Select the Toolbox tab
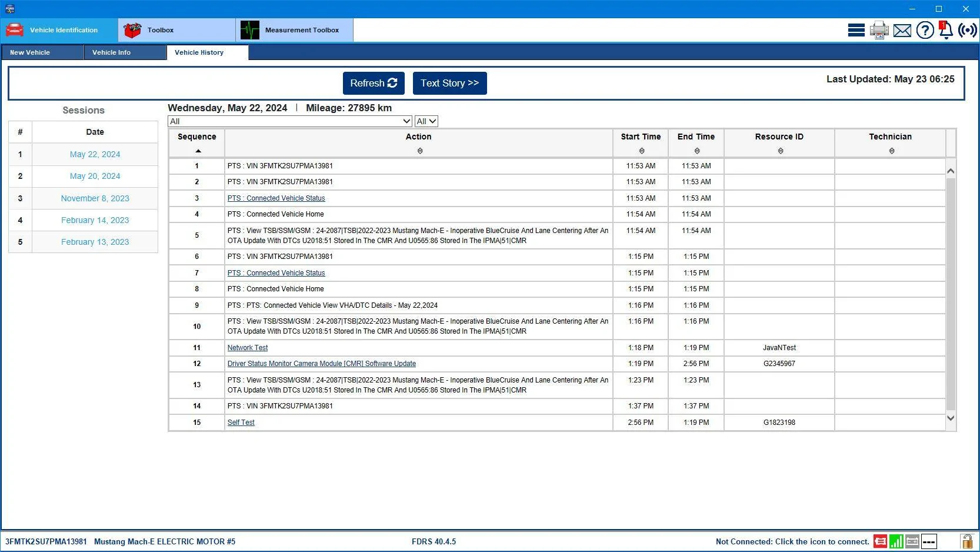The image size is (980, 552). (176, 30)
